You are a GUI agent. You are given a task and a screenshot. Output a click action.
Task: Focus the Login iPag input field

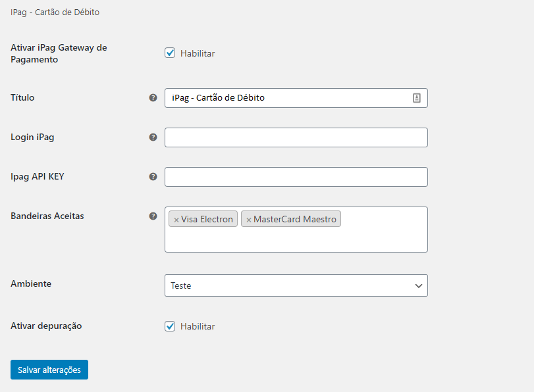pyautogui.click(x=296, y=137)
